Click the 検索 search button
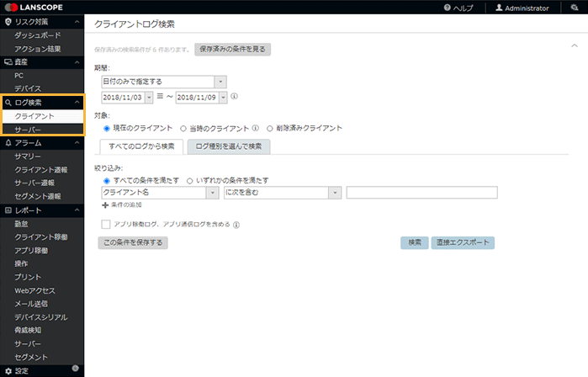 pyautogui.click(x=413, y=242)
